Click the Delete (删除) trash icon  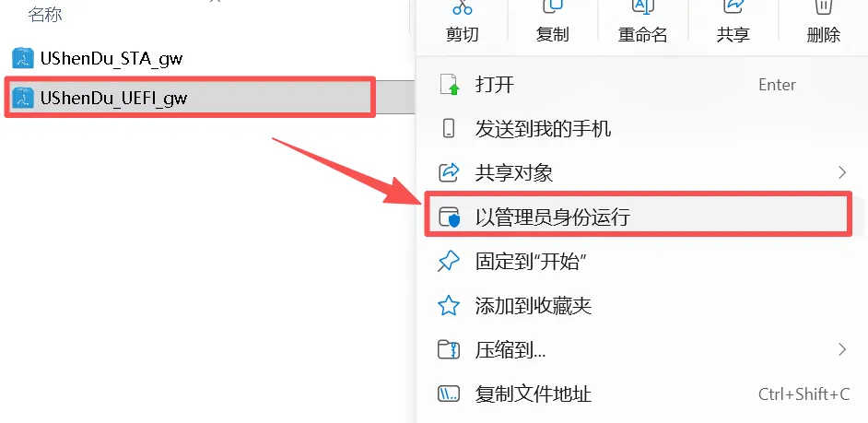tap(823, 6)
